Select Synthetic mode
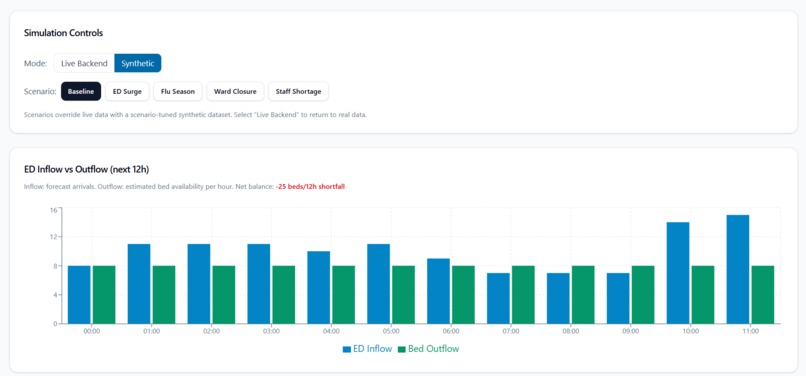This screenshot has width=806, height=376. [138, 63]
